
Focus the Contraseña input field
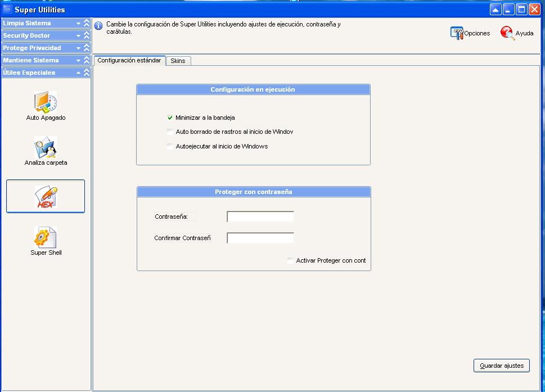pos(260,217)
